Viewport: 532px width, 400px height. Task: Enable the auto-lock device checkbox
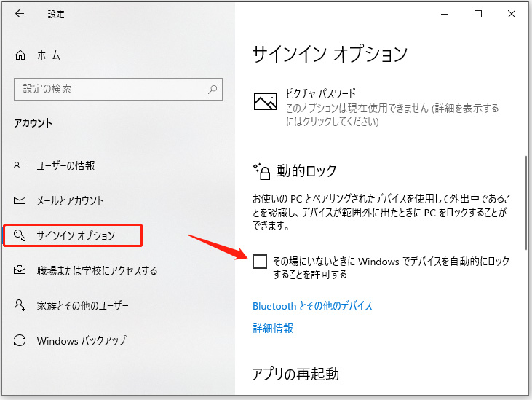(260, 262)
